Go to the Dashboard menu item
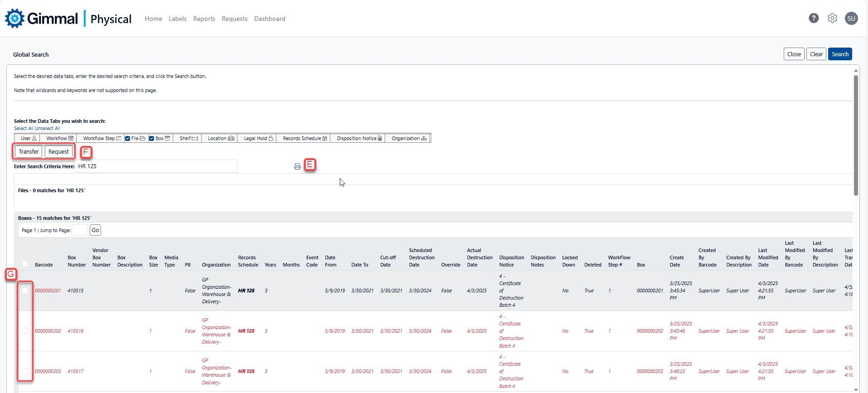This screenshot has height=393, width=868. click(x=270, y=19)
